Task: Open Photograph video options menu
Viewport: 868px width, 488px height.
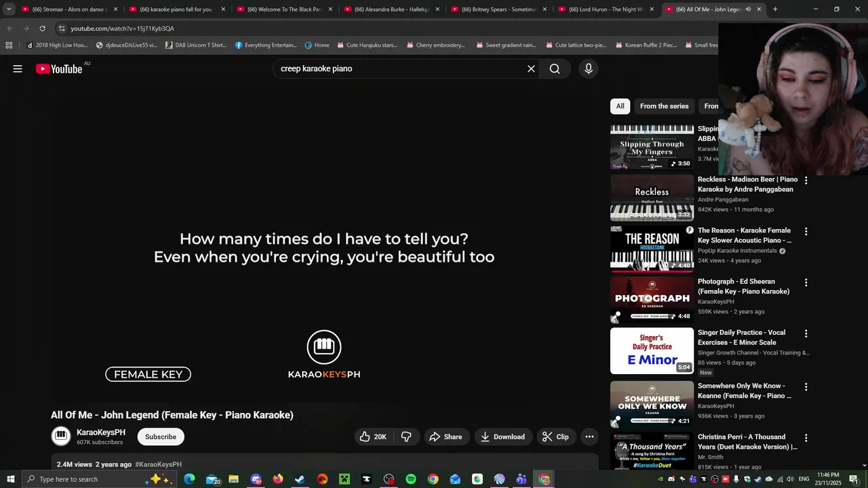Action: point(806,283)
